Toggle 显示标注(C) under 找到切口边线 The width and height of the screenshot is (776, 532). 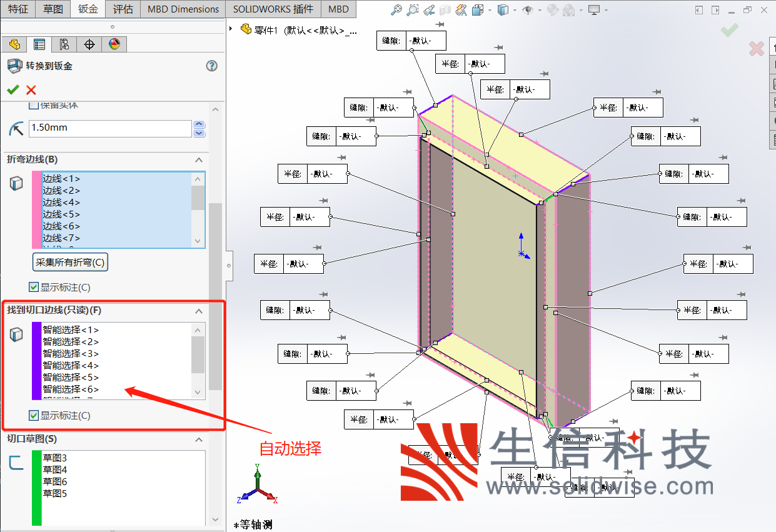[34, 415]
